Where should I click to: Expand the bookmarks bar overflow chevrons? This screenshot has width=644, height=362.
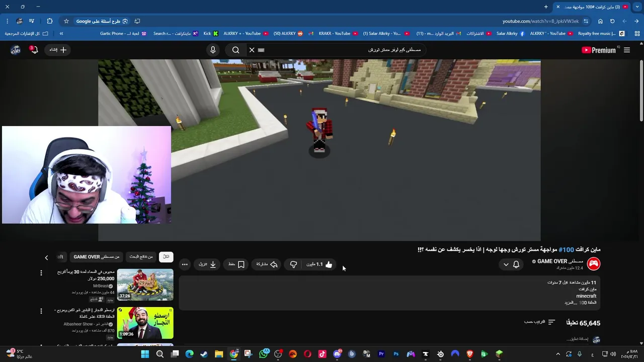tap(61, 34)
